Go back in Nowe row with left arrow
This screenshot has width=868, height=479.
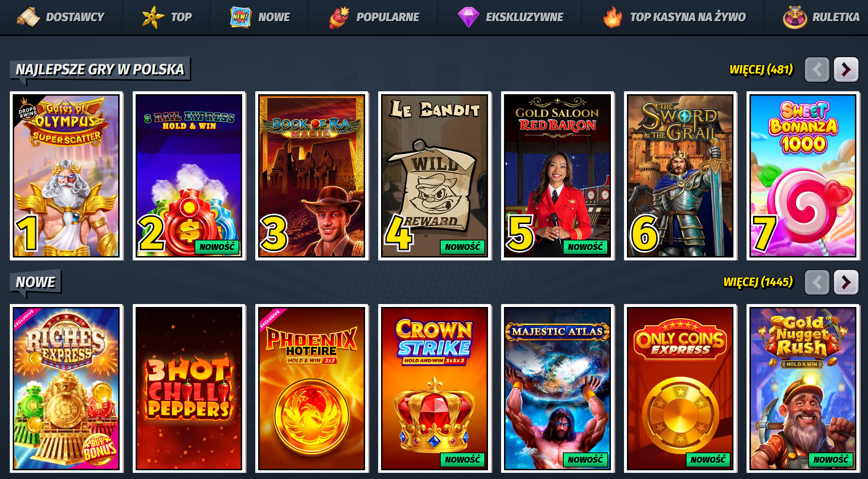tap(817, 282)
